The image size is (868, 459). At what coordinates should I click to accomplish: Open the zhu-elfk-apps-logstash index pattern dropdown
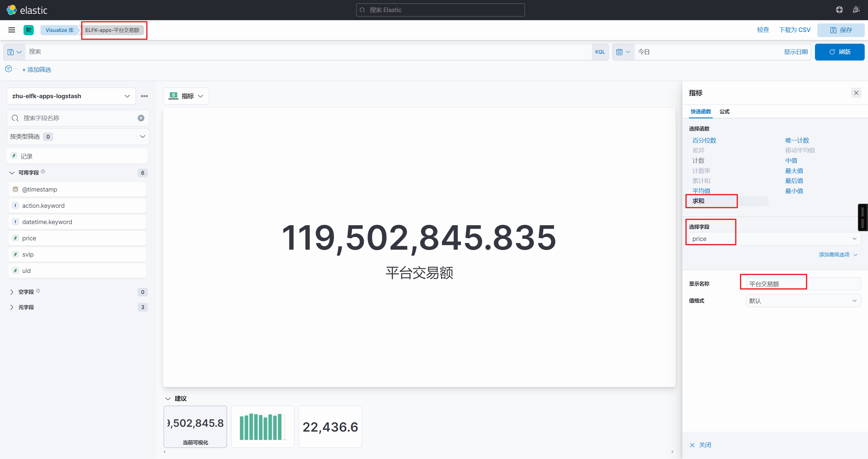[x=71, y=96]
